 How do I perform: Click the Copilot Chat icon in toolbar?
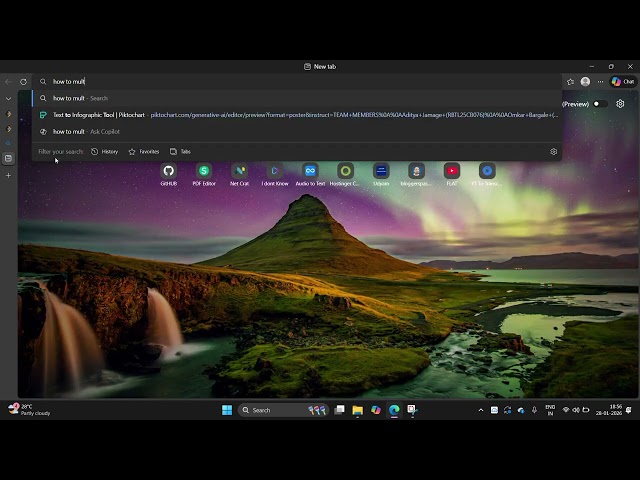tap(623, 82)
